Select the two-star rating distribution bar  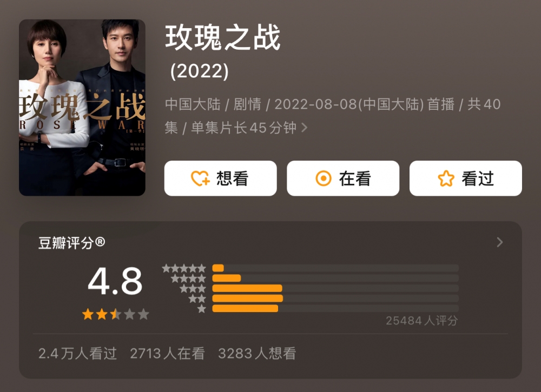(x=335, y=298)
